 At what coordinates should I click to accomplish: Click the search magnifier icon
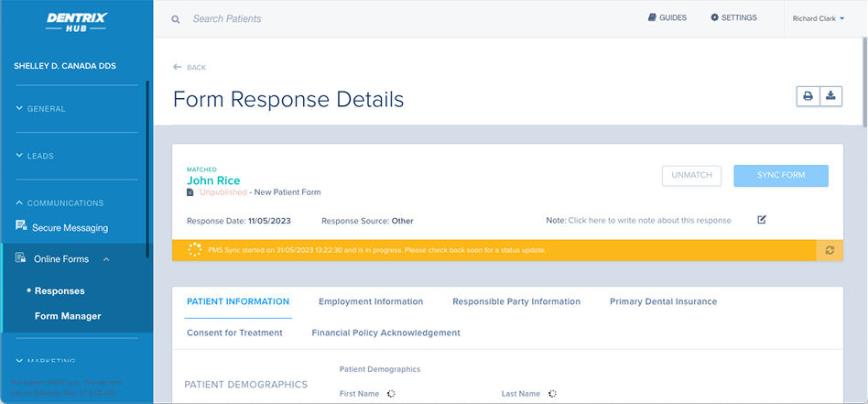click(176, 19)
